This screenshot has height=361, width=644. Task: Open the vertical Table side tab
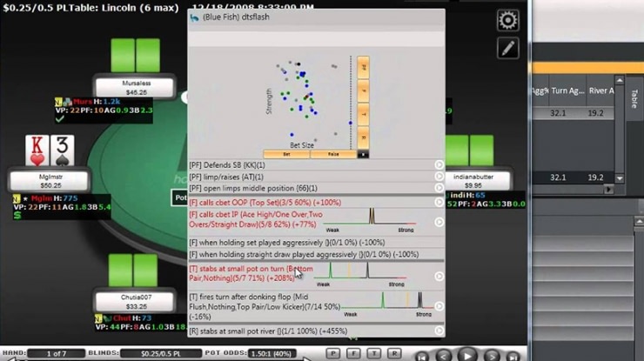[634, 97]
